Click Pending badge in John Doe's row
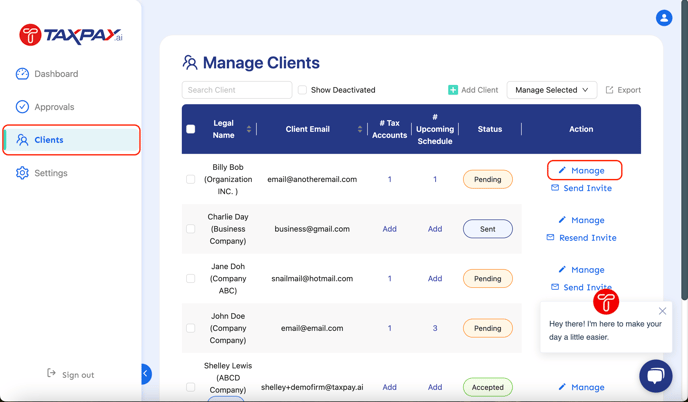The height and width of the screenshot is (402, 688). 487,328
